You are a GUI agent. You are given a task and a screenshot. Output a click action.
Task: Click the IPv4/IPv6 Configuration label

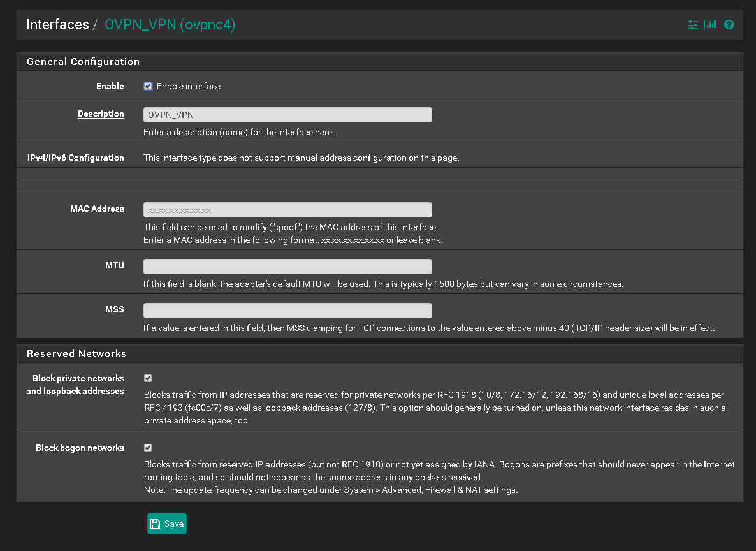click(71, 158)
